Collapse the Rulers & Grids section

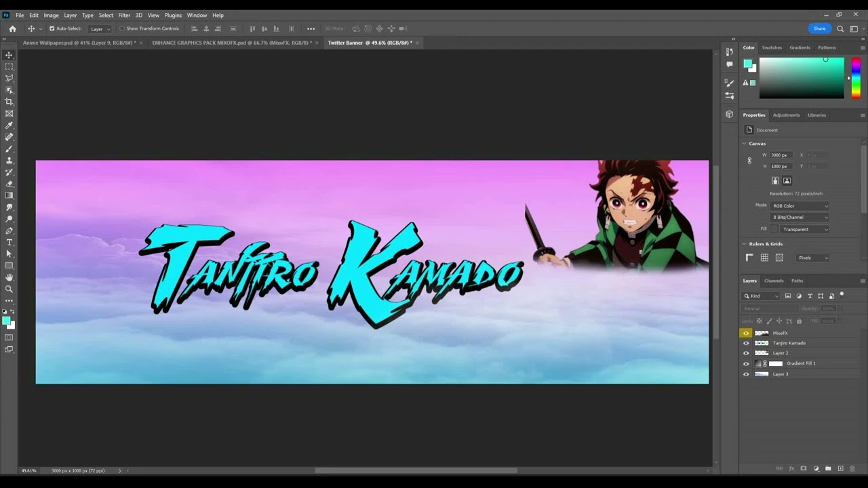744,244
